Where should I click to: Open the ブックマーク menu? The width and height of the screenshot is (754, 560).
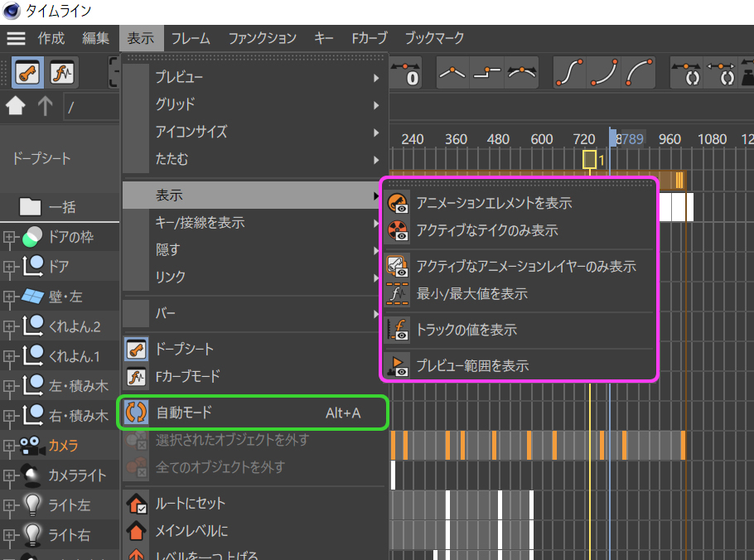434,38
